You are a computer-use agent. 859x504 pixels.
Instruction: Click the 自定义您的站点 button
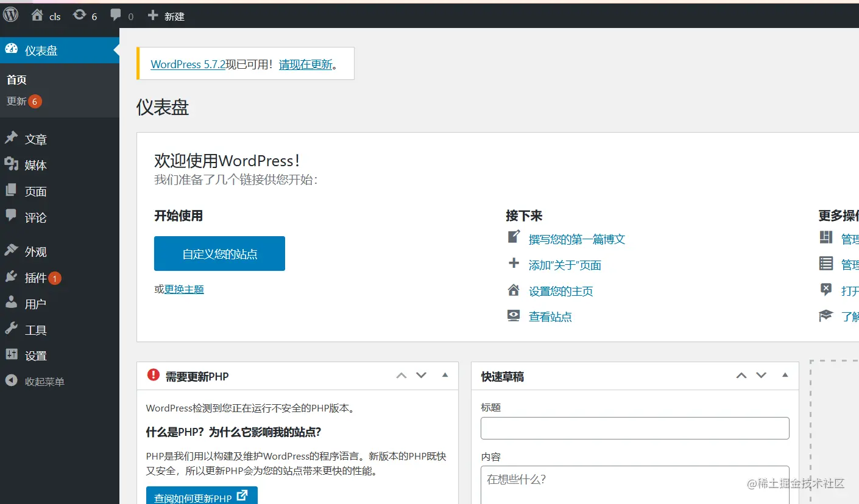click(219, 254)
